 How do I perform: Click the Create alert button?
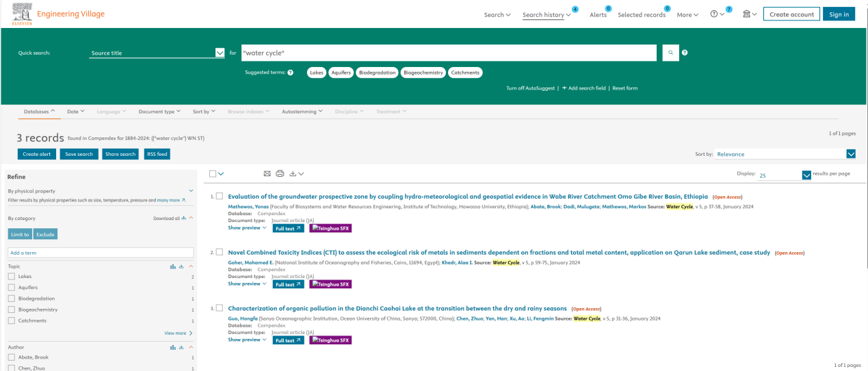[37, 154]
